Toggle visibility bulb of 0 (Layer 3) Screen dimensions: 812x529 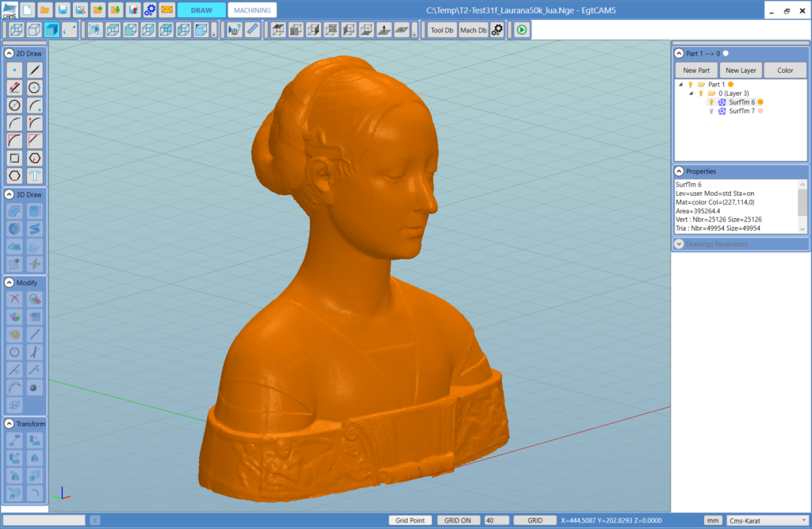pos(701,94)
